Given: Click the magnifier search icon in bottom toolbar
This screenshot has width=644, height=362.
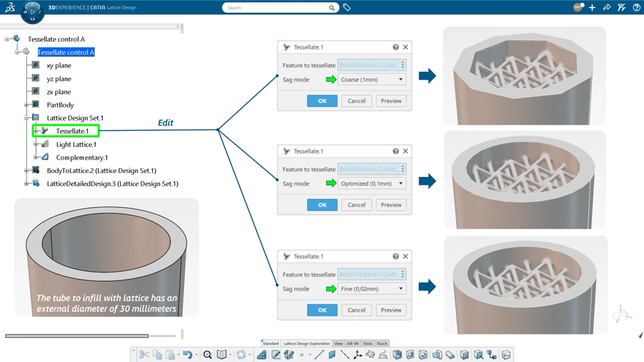Looking at the screenshot, I should click(207, 355).
